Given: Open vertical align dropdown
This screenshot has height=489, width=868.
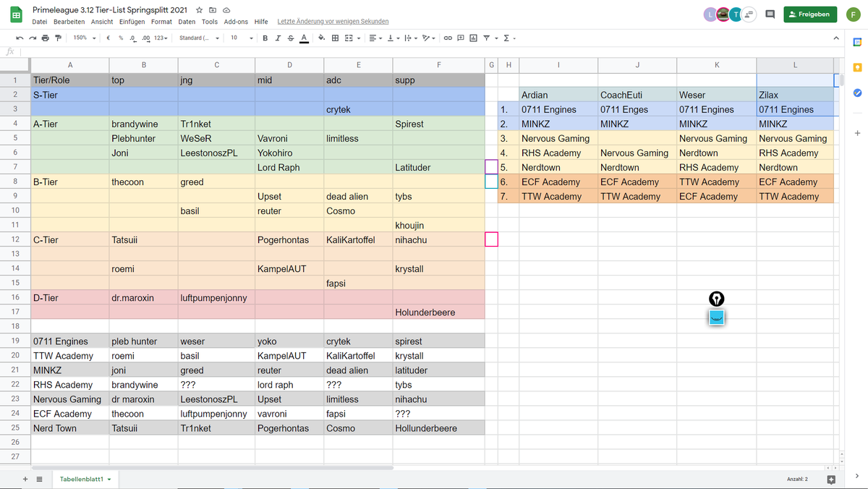Looking at the screenshot, I should coord(393,38).
